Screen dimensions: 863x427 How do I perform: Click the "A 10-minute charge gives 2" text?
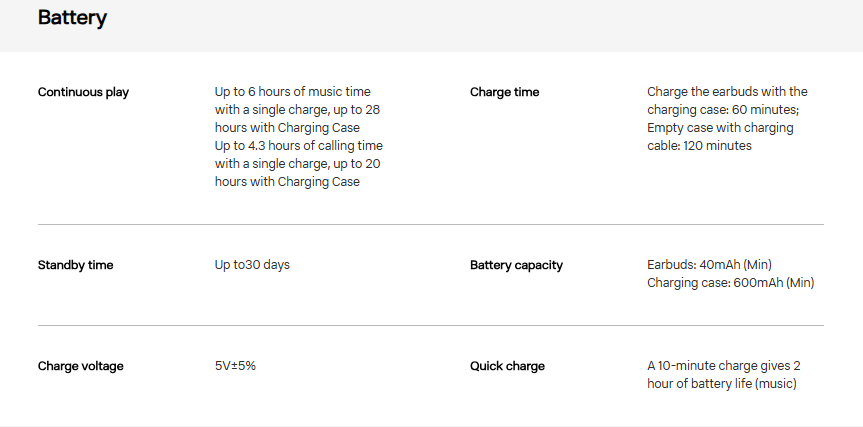pyautogui.click(x=724, y=366)
